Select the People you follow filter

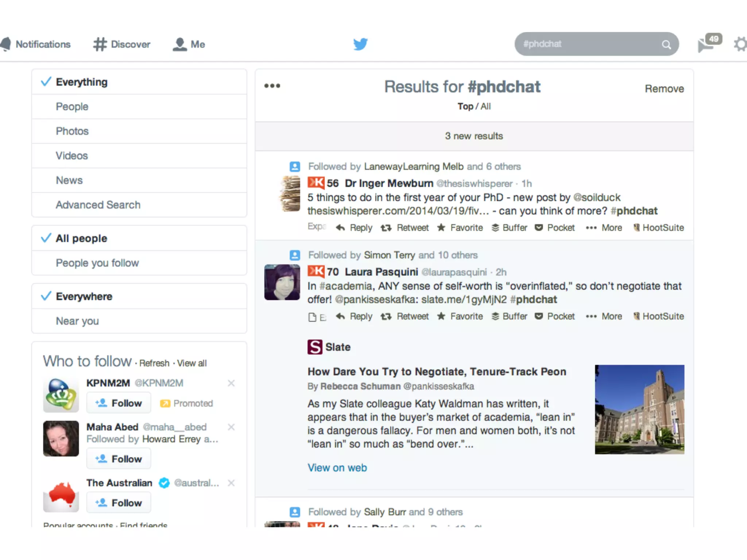click(x=97, y=263)
